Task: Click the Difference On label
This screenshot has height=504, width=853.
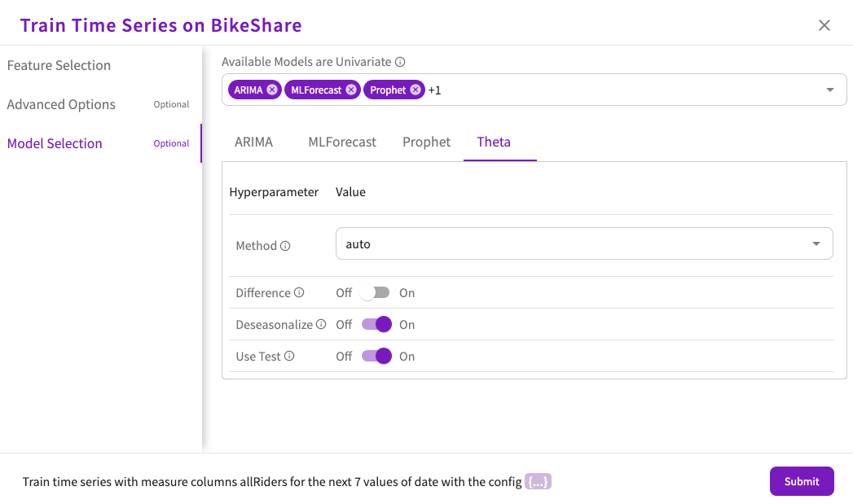Action: coord(407,293)
